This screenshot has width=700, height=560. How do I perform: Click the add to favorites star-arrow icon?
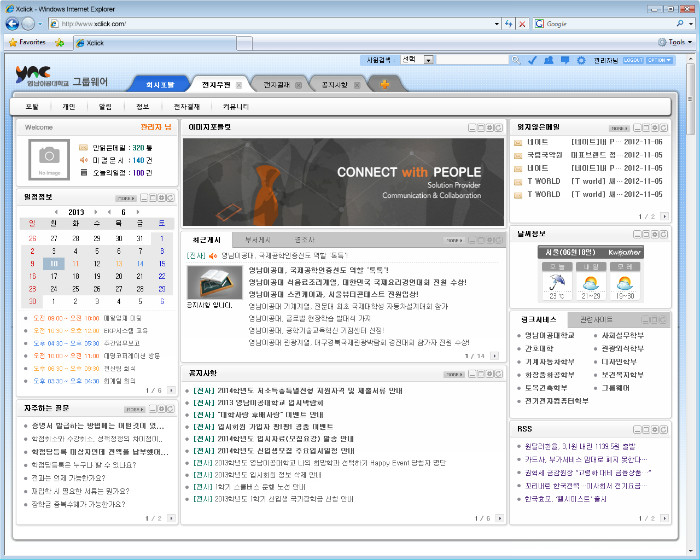pos(60,42)
